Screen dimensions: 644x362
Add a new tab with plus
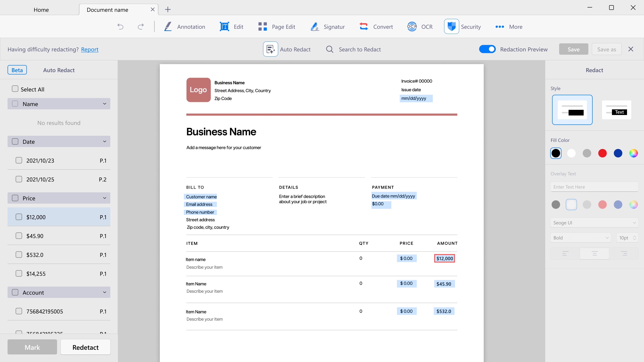(x=168, y=9)
